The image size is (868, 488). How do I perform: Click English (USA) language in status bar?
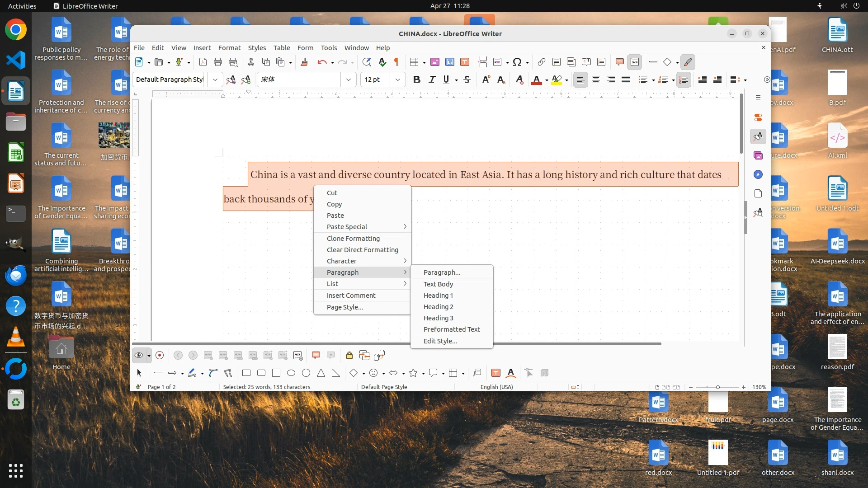[496, 387]
